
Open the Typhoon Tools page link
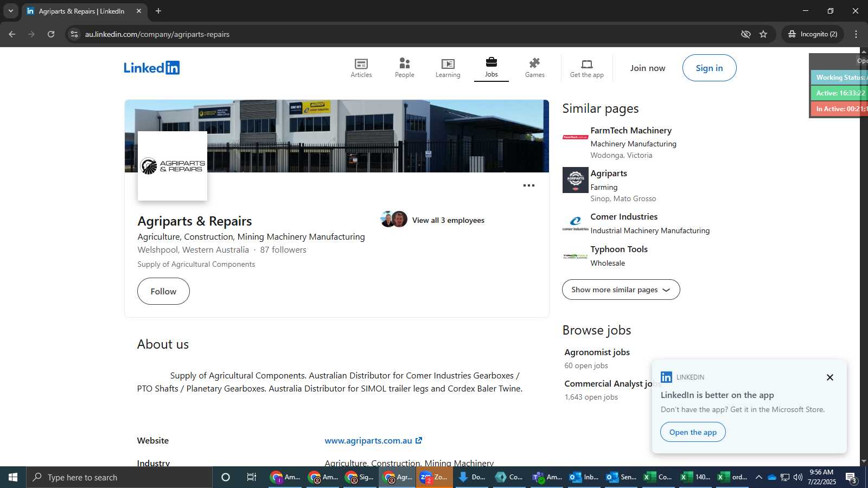pyautogui.click(x=619, y=249)
